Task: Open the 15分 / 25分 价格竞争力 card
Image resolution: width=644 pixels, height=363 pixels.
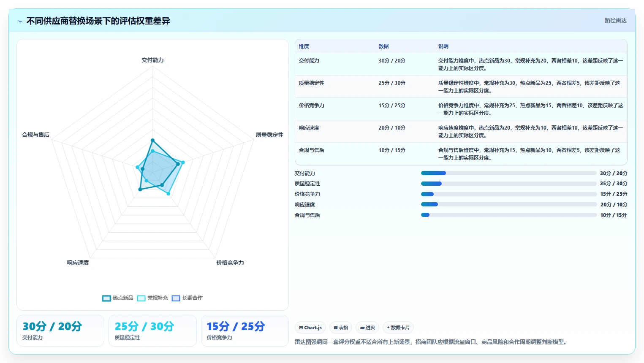Action: pyautogui.click(x=245, y=330)
